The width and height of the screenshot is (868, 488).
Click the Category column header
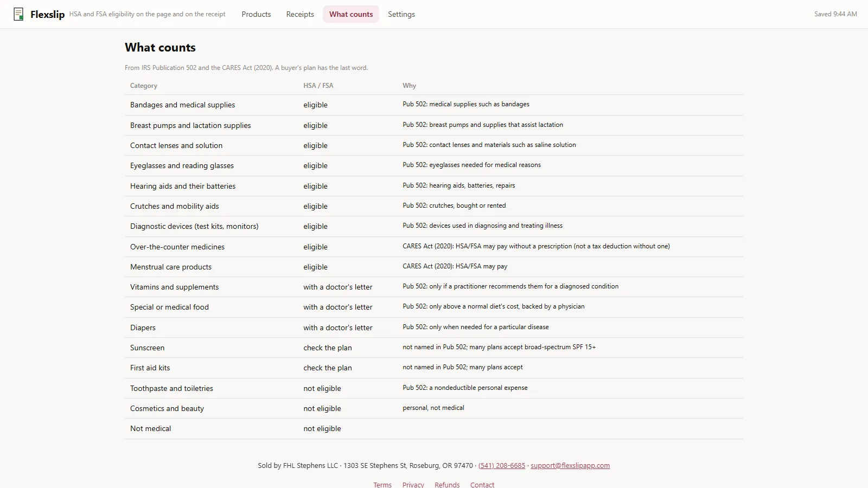point(144,86)
